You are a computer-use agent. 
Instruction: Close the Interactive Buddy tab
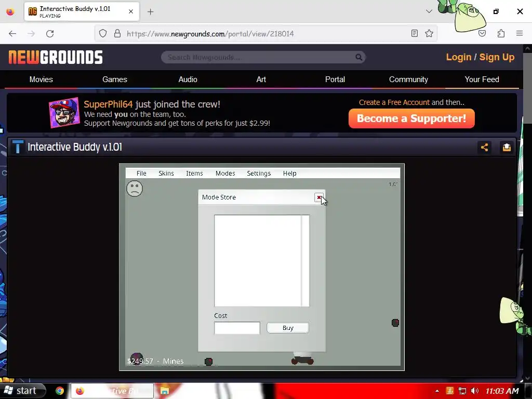pos(131,11)
